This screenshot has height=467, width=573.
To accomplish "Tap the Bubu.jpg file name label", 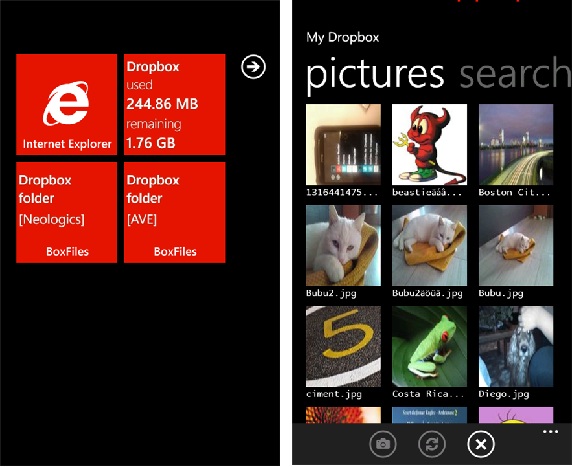I will pos(501,293).
